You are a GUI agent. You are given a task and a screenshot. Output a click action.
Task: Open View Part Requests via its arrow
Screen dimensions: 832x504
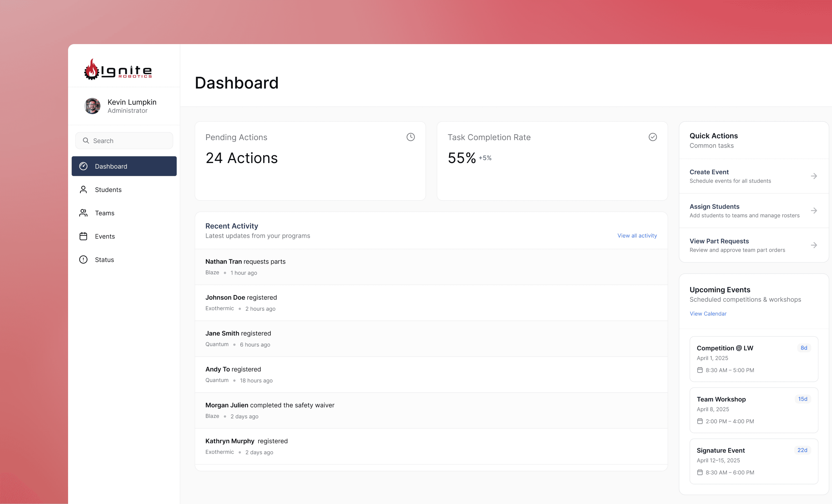814,245
